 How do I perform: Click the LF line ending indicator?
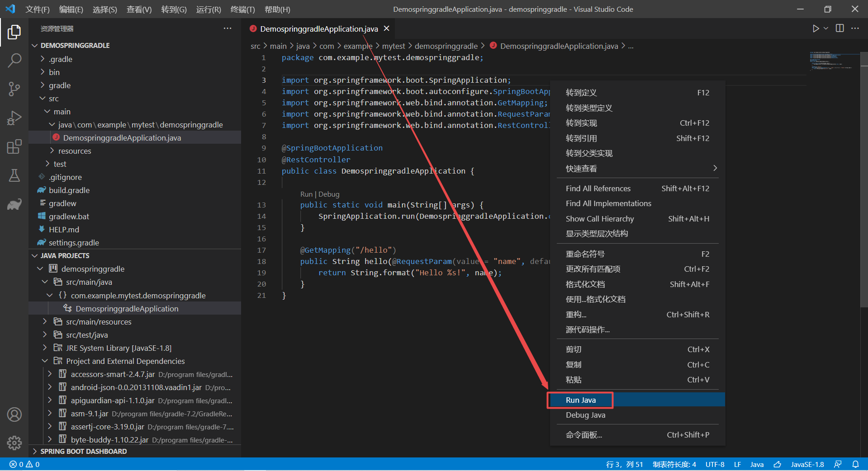(737, 464)
